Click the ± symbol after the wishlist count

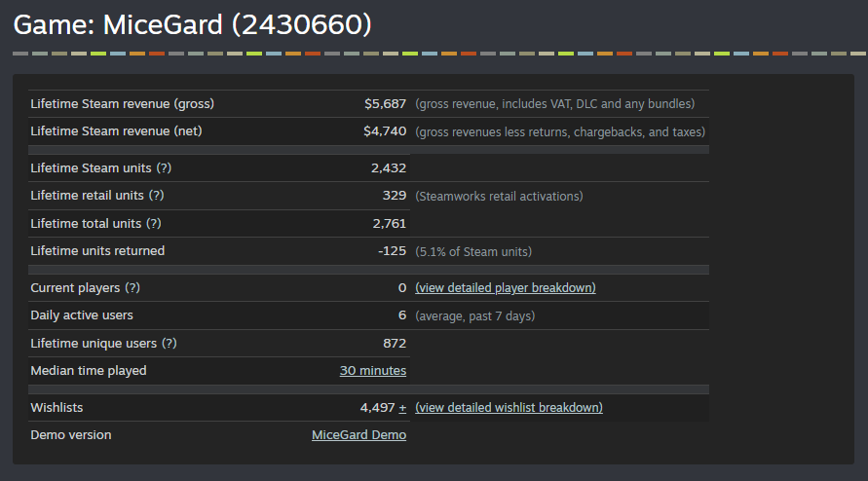click(402, 408)
